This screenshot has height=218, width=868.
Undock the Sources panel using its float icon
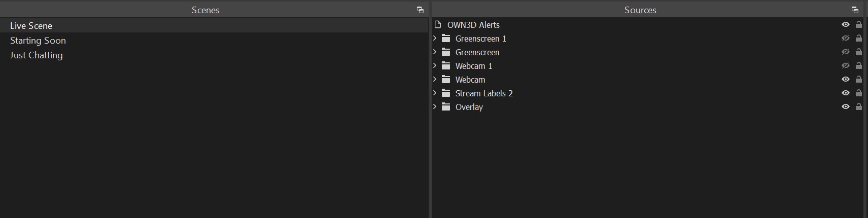click(x=855, y=10)
